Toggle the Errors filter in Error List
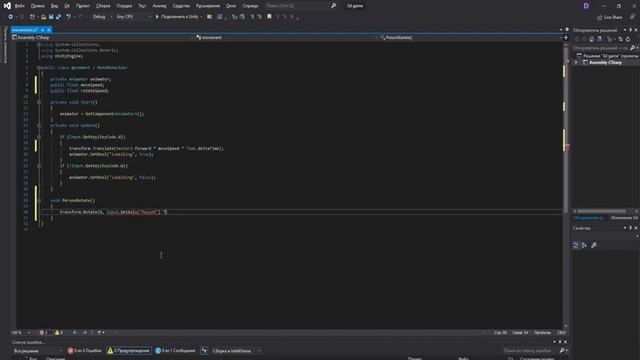The height and width of the screenshot is (360, 640). [84, 351]
